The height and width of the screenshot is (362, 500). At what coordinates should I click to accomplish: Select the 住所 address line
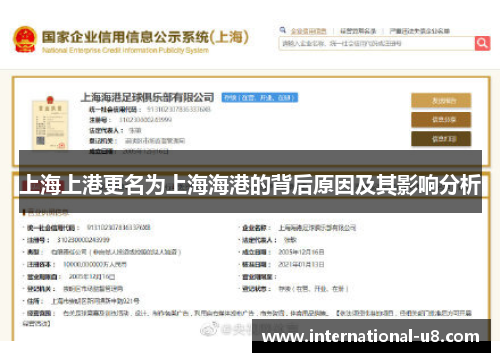click(95, 301)
